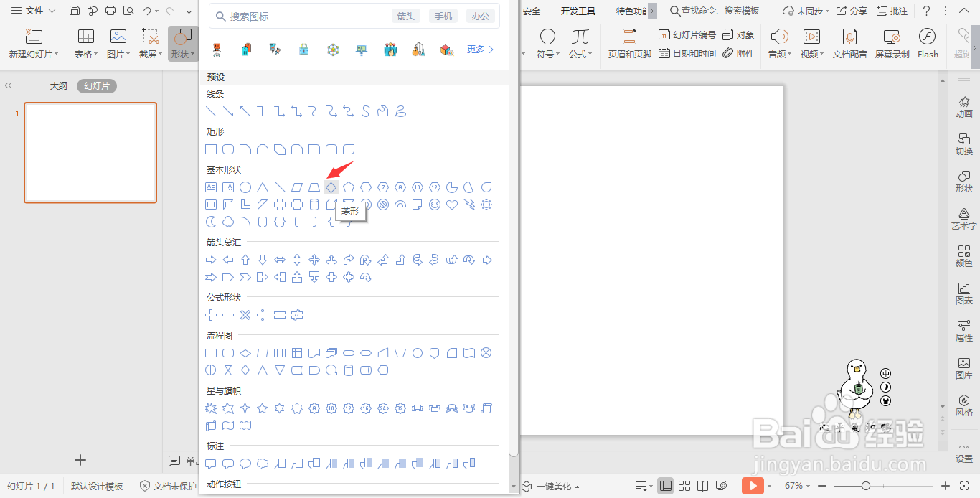Click the phone icon search tag

coord(443,17)
